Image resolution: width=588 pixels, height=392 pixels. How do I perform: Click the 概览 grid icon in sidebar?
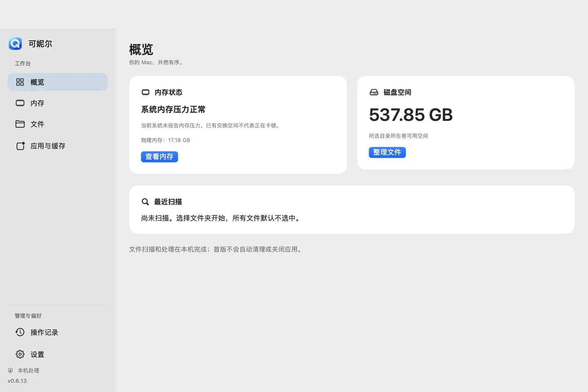pos(20,82)
